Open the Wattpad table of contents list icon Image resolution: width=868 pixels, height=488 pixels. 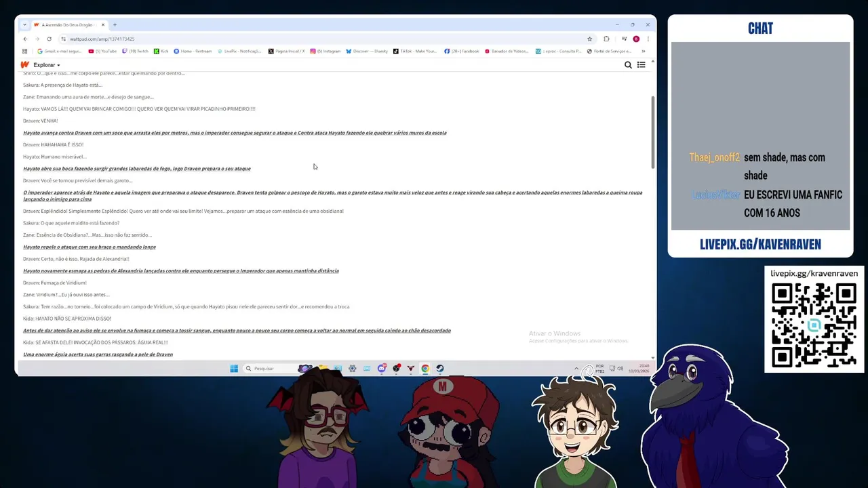click(641, 65)
